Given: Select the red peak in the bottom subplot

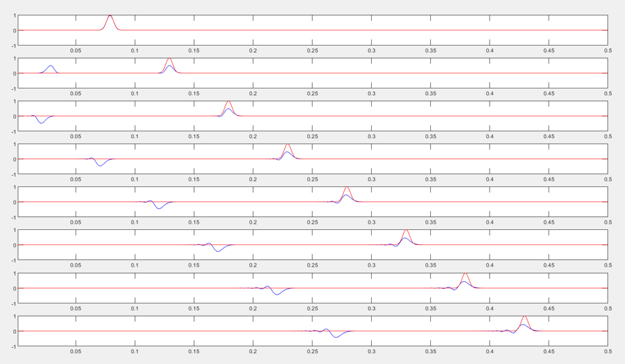Looking at the screenshot, I should (x=524, y=317).
